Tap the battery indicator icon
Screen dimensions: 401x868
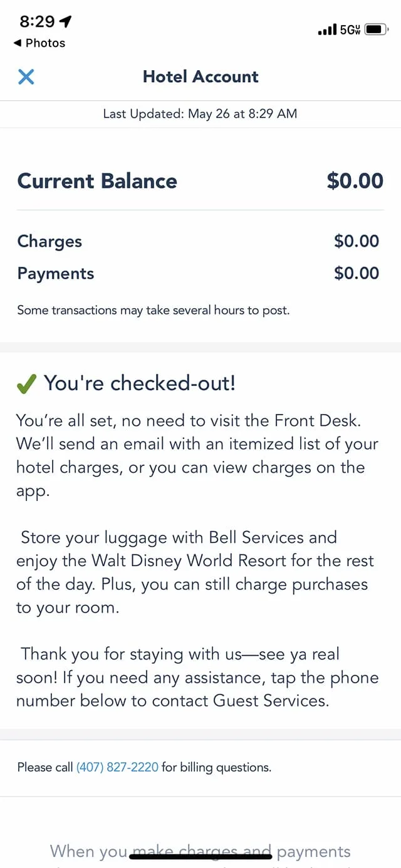pos(377,29)
